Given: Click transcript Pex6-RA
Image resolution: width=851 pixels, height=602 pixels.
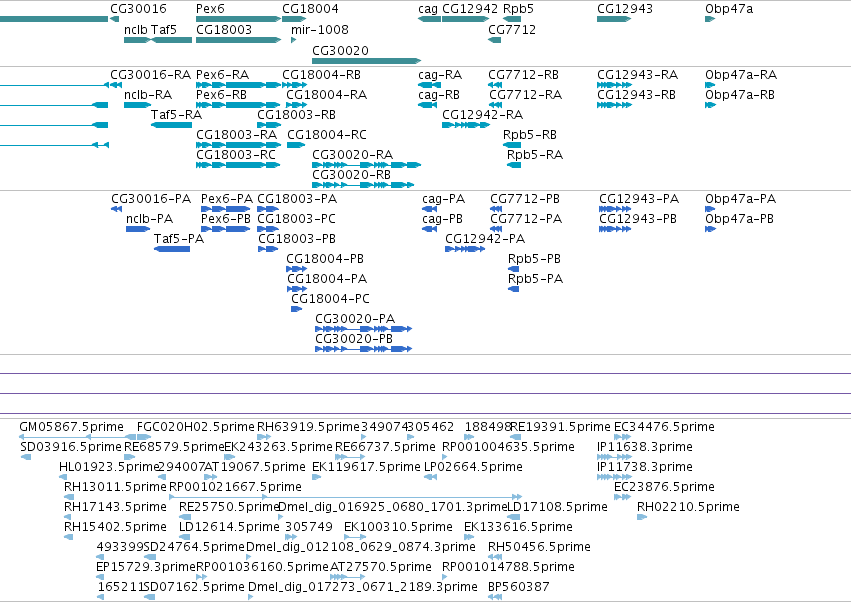Looking at the screenshot, I should [238, 85].
